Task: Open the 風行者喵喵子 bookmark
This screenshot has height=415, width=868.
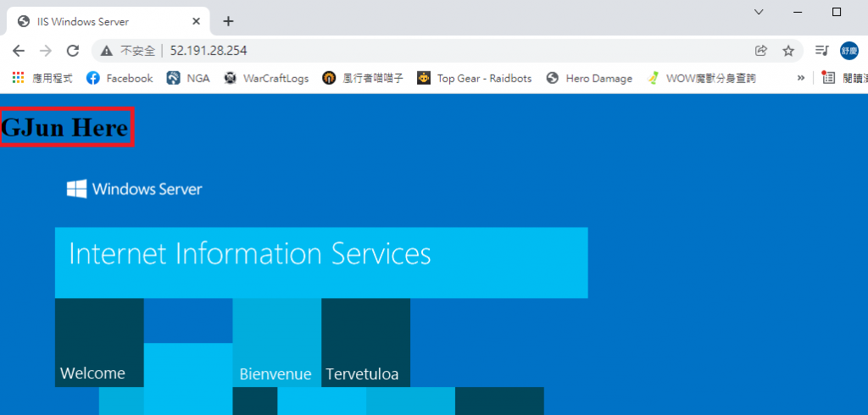Action: pyautogui.click(x=363, y=79)
